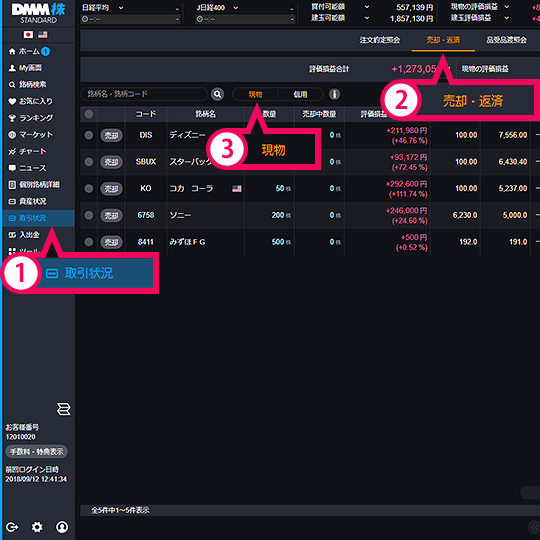The height and width of the screenshot is (540, 540).
Task: Open the account profile icon
Action: pos(62,527)
